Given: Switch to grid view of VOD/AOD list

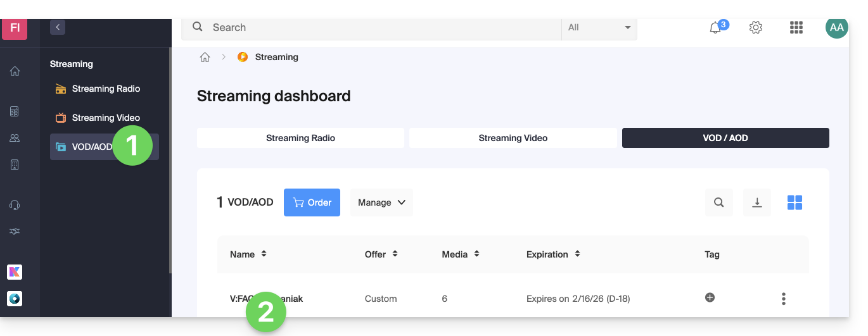Looking at the screenshot, I should (795, 202).
